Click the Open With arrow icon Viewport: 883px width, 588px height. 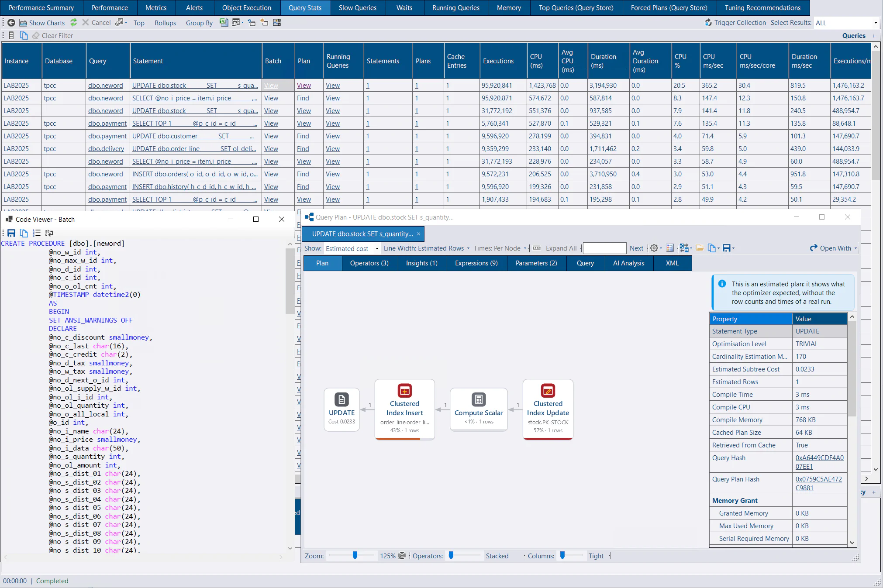tap(814, 248)
